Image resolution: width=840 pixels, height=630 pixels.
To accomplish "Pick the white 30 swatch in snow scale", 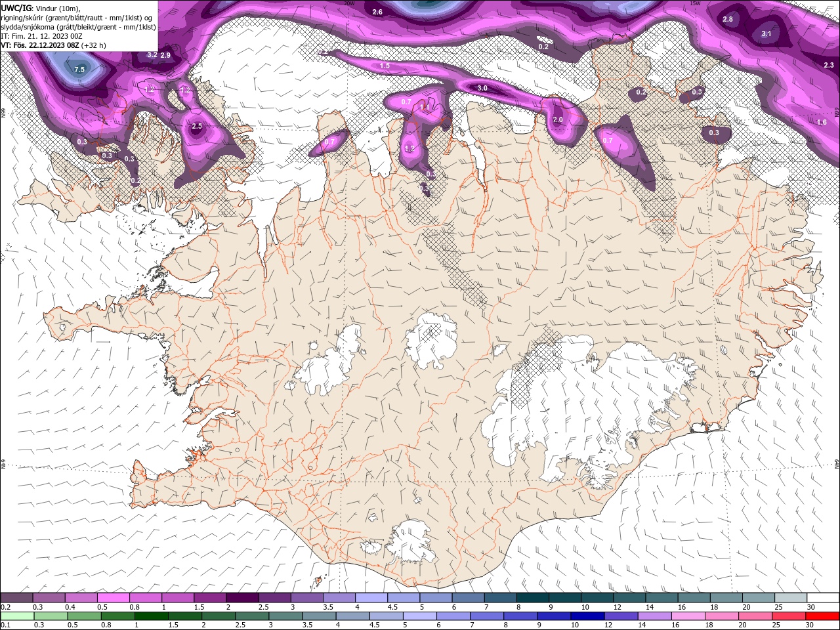I will 823,597.
